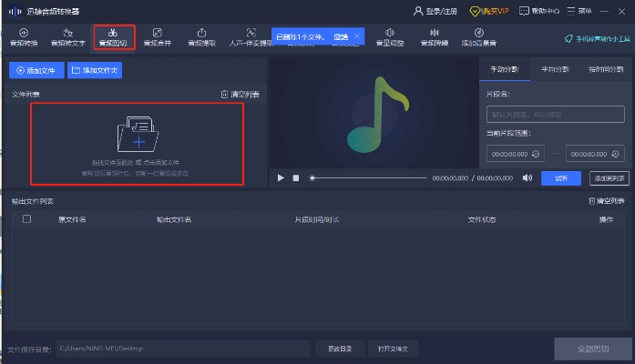Open the 音频提取 audio extraction tool
The height and width of the screenshot is (364, 635).
tap(201, 37)
